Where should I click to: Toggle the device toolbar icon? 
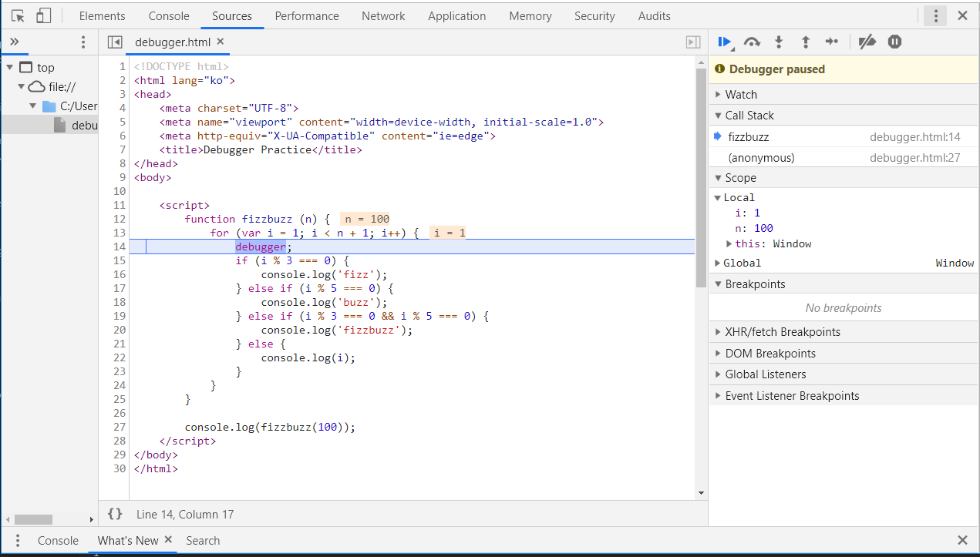[x=44, y=15]
